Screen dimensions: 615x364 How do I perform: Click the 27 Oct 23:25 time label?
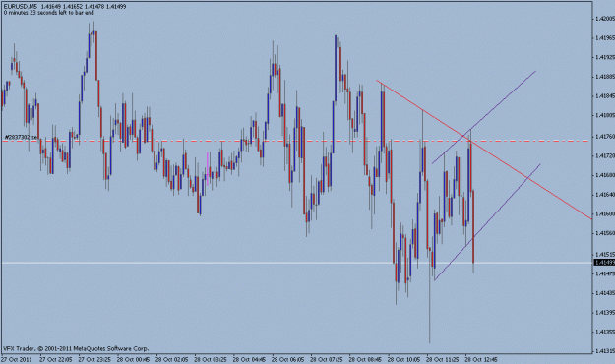[x=94, y=359]
